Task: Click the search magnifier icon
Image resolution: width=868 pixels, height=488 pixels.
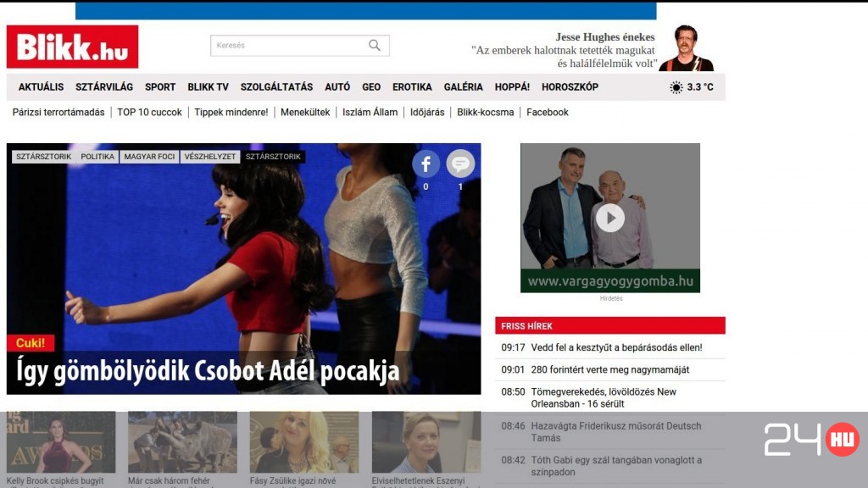Action: (x=373, y=45)
